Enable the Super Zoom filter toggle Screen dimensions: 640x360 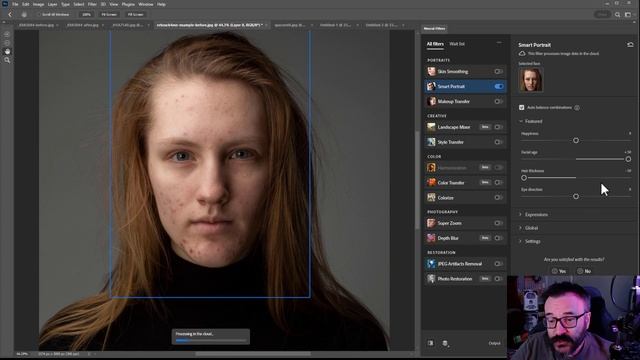click(x=498, y=223)
